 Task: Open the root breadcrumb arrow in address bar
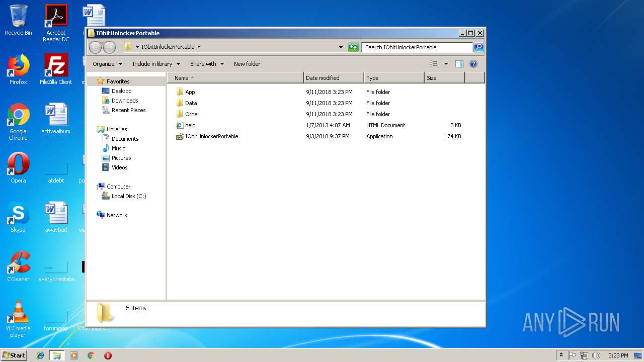point(137,47)
